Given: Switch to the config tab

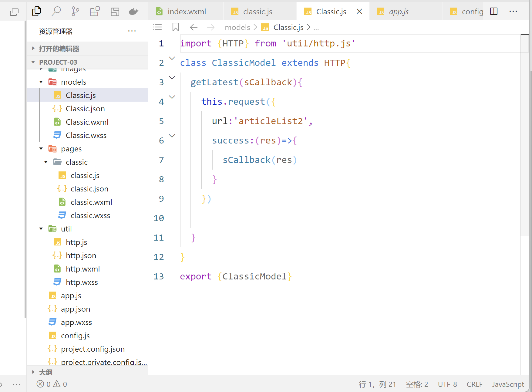Looking at the screenshot, I should click(463, 12).
